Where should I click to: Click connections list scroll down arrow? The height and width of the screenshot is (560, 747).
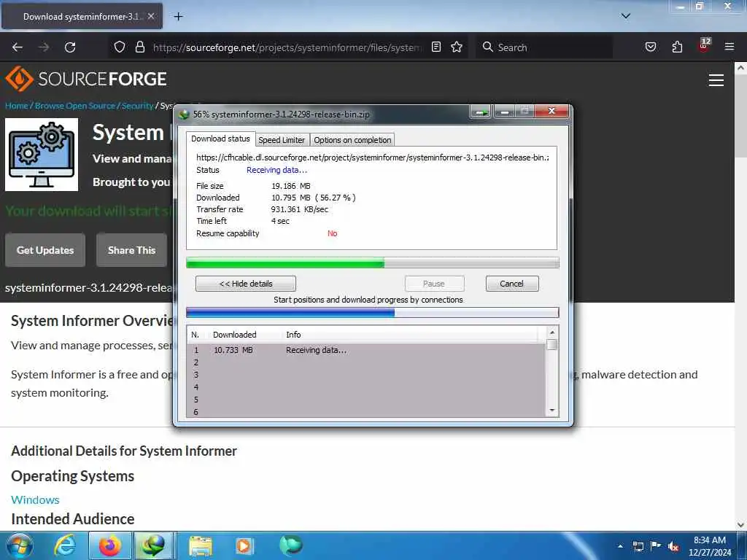click(x=552, y=411)
